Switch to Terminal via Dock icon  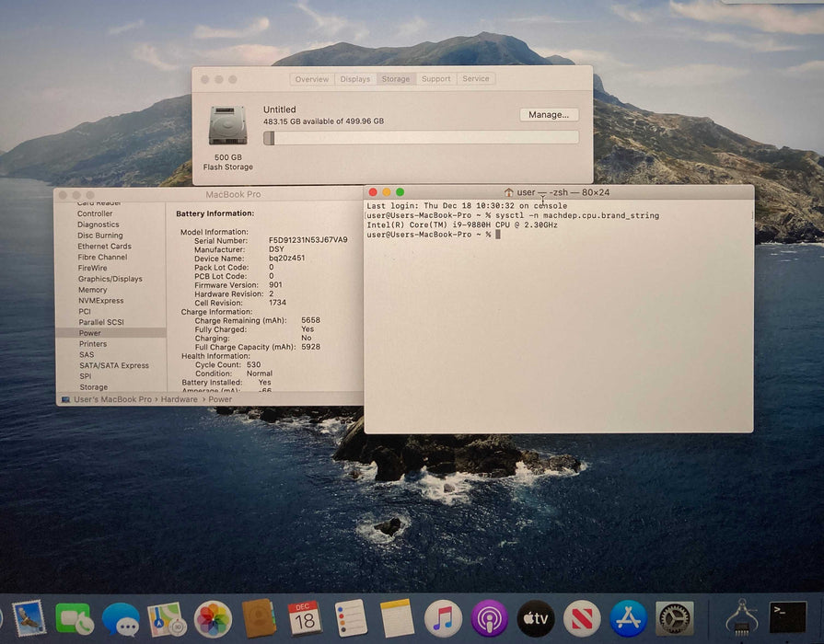pos(787,617)
